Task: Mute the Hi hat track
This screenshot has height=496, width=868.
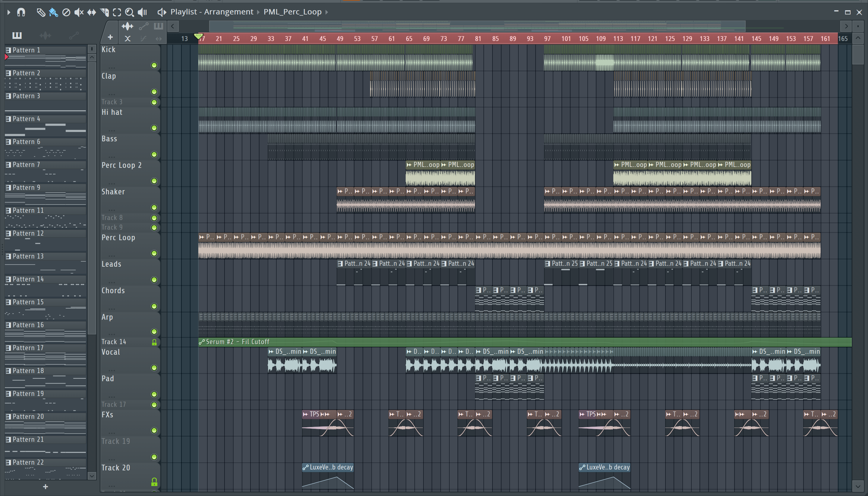Action: click(154, 128)
